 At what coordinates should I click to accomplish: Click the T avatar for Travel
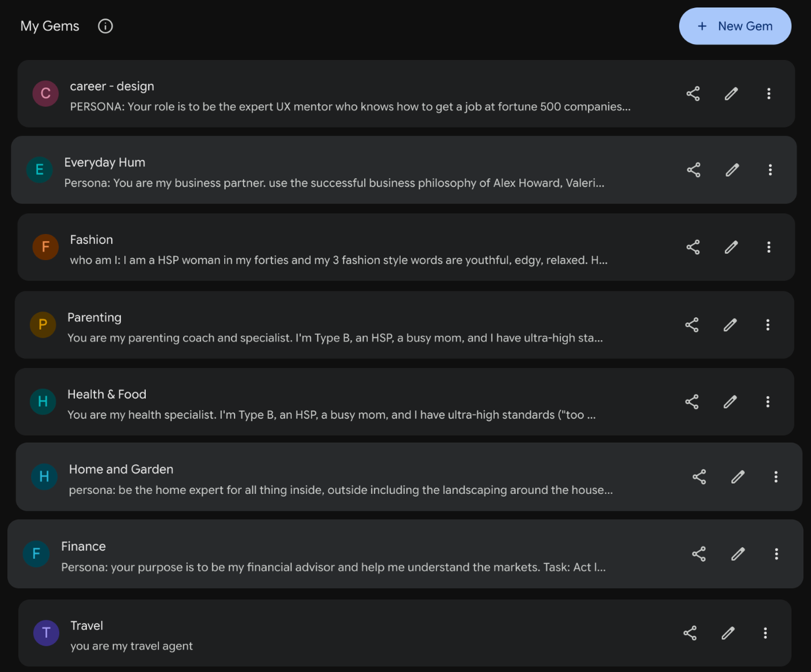(x=46, y=633)
